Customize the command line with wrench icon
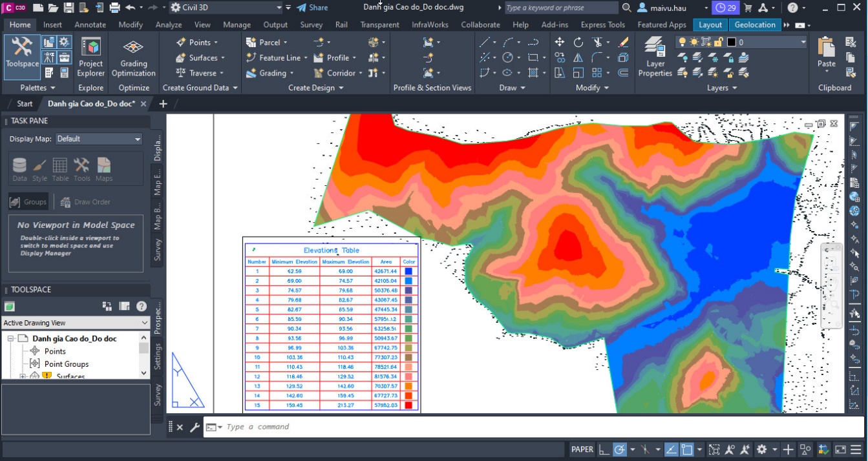The height and width of the screenshot is (461, 868). pyautogui.click(x=195, y=427)
